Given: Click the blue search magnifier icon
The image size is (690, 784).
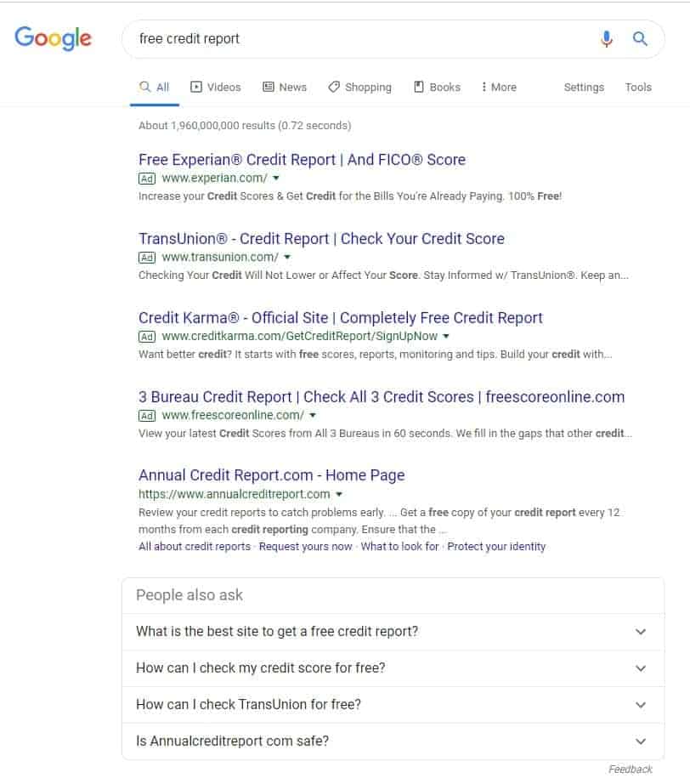Looking at the screenshot, I should tap(640, 38).
